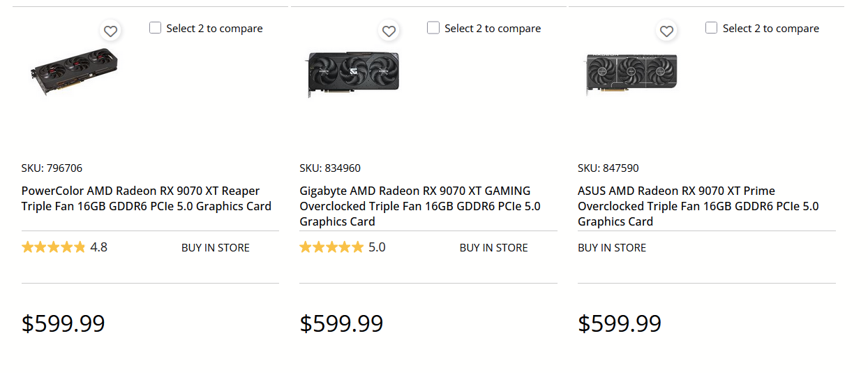The image size is (868, 373).
Task: Favorite the PowerColor Reaper card with heart icon
Action: pyautogui.click(x=110, y=31)
